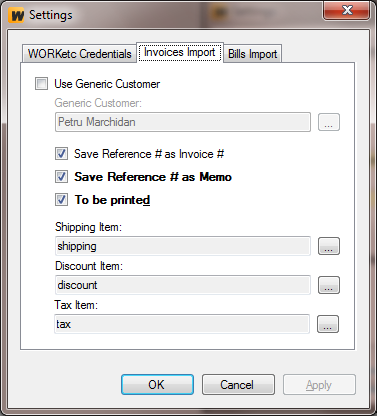Click the Tax Item text field

(x=182, y=324)
